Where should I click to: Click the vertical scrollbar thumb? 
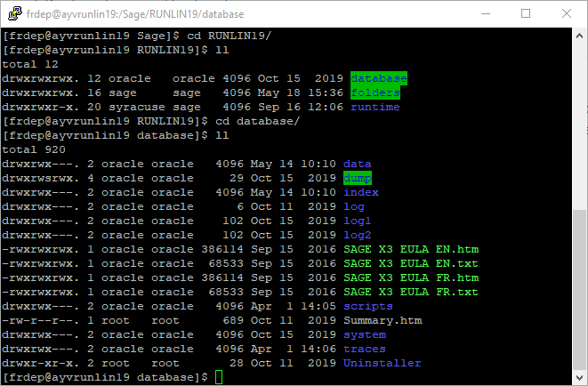click(x=579, y=289)
